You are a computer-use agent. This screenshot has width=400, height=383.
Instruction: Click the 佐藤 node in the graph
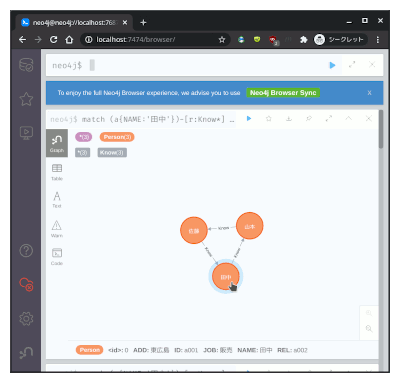tap(194, 230)
